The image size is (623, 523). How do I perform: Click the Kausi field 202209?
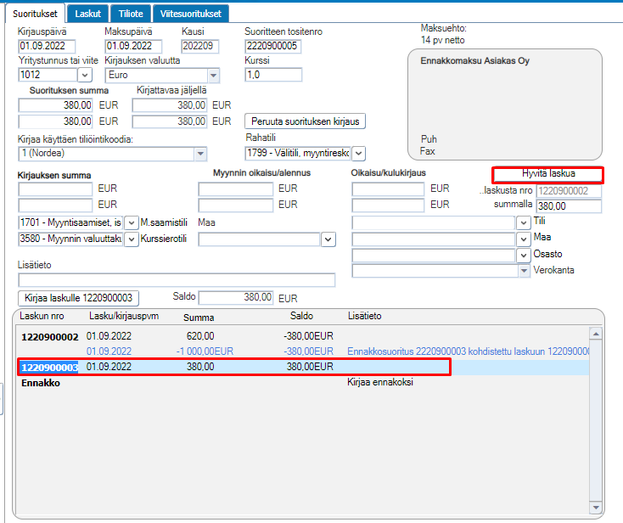[x=200, y=46]
